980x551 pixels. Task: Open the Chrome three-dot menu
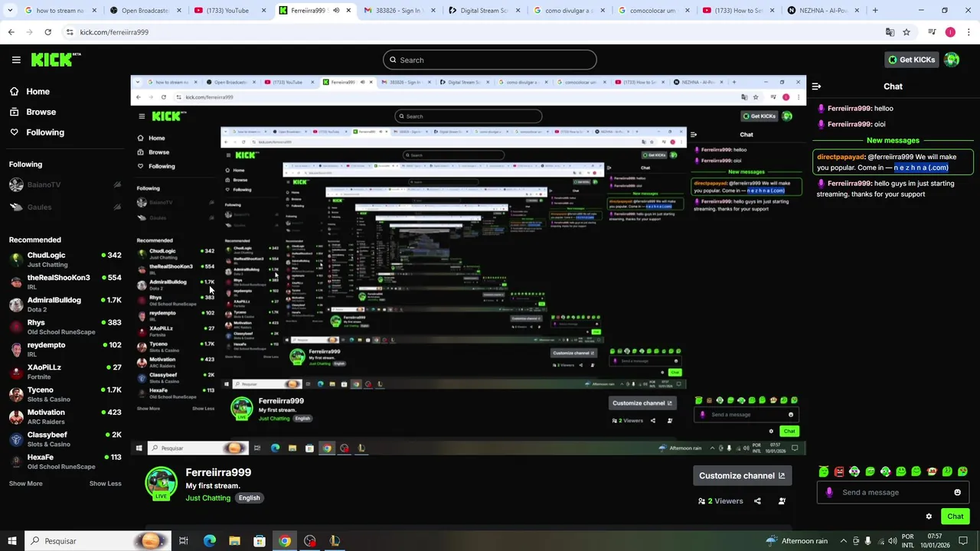point(969,32)
